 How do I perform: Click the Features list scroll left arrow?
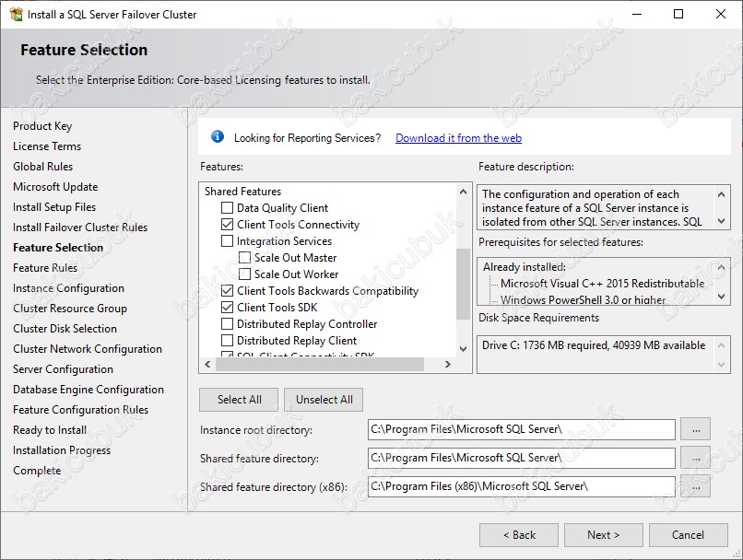pyautogui.click(x=207, y=364)
